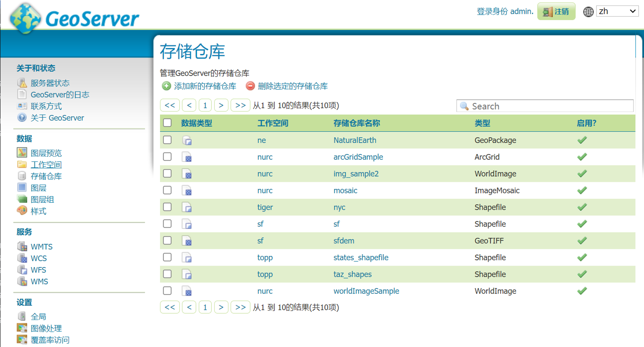Click the green plus add-store icon

pos(166,86)
